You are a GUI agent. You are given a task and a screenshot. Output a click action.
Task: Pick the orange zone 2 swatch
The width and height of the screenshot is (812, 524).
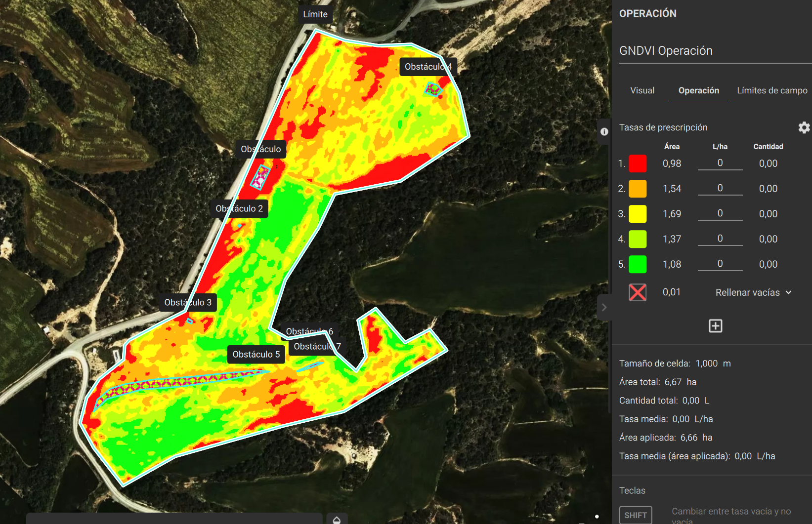click(x=637, y=189)
